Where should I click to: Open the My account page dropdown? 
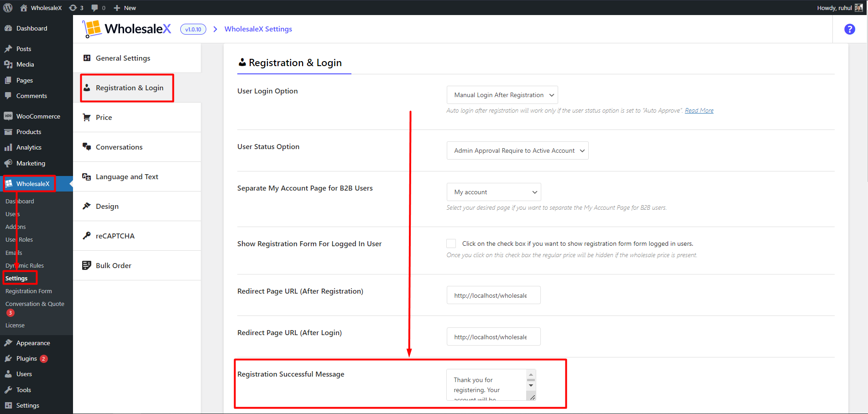pos(494,192)
